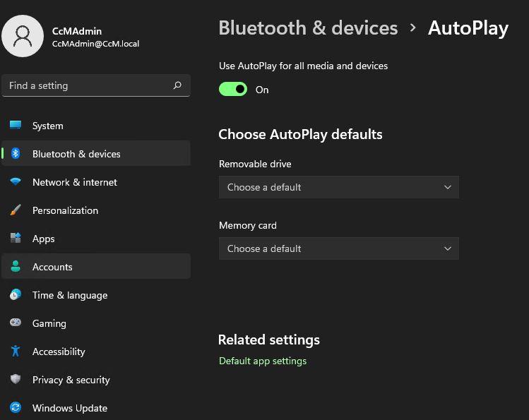Open the Accounts settings section
The image size is (529, 420).
coord(96,267)
